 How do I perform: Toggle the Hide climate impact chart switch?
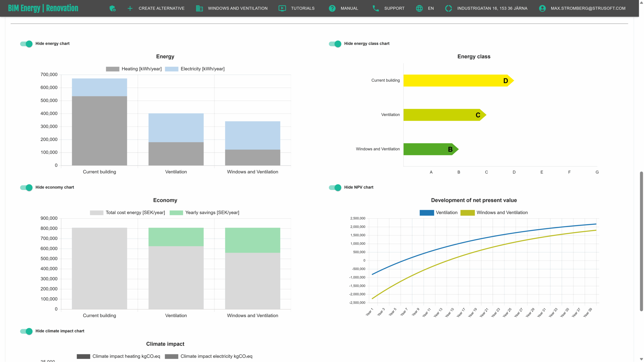pos(26,331)
